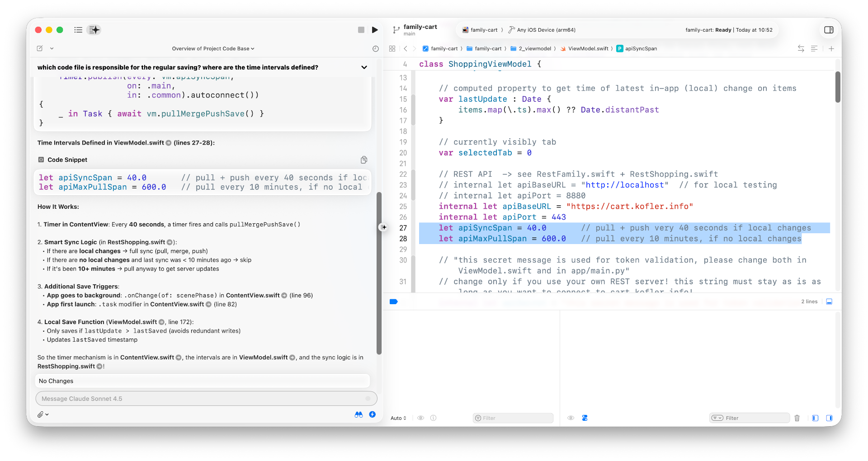Click the Stop build button
The height and width of the screenshot is (461, 868).
click(361, 30)
